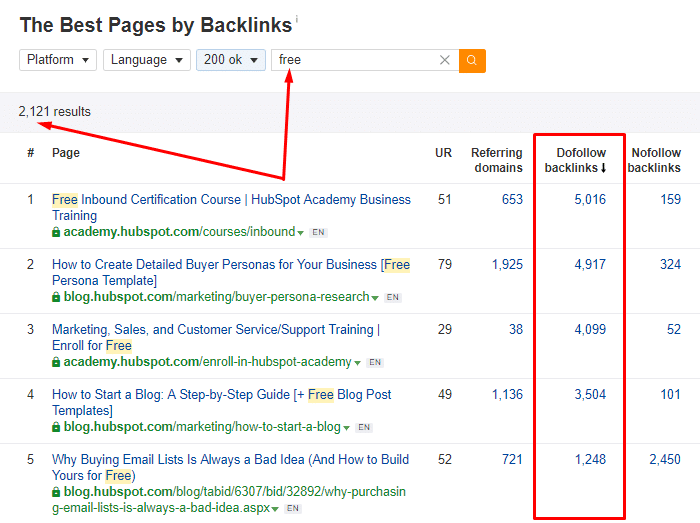Focus the search input containing 'free'

point(355,60)
